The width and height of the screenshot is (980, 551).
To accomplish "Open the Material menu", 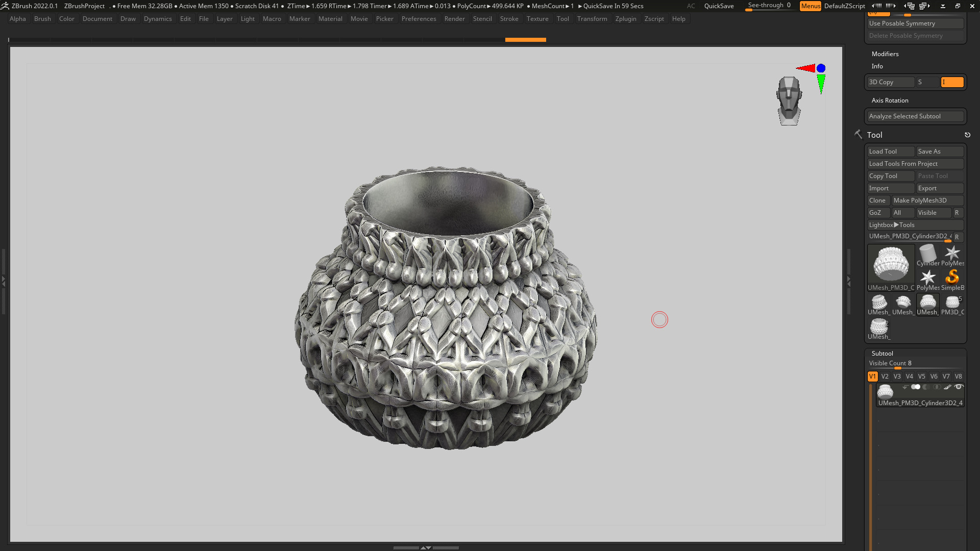I will coord(330,19).
